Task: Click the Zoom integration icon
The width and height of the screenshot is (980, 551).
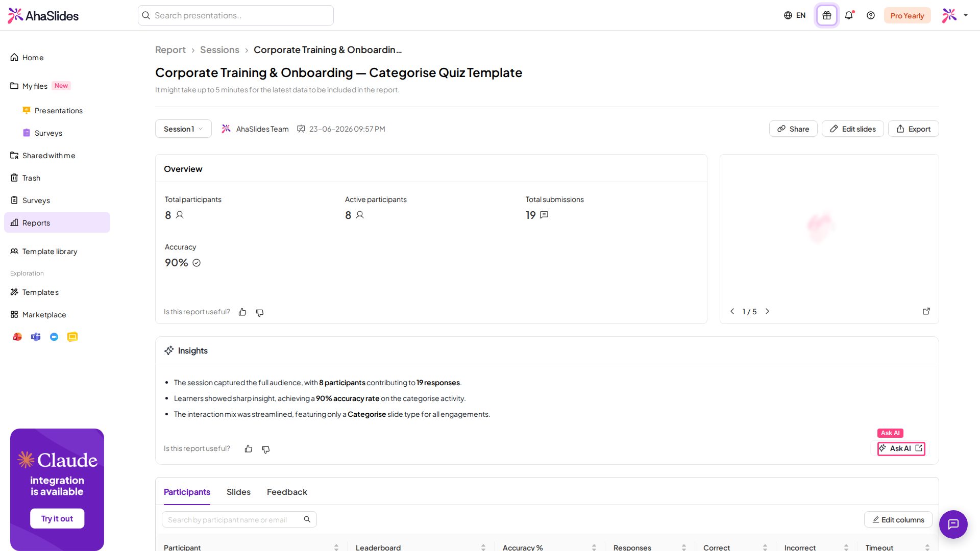Action: [54, 337]
